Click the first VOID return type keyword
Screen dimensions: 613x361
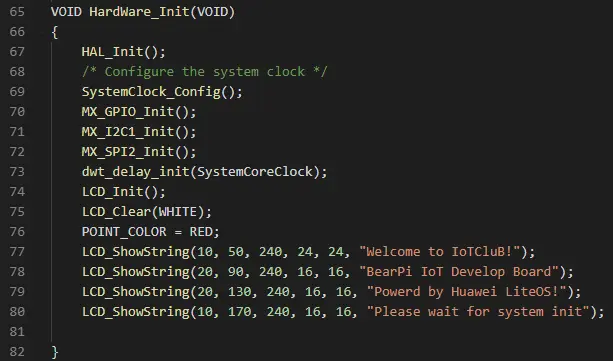pyautogui.click(x=66, y=12)
